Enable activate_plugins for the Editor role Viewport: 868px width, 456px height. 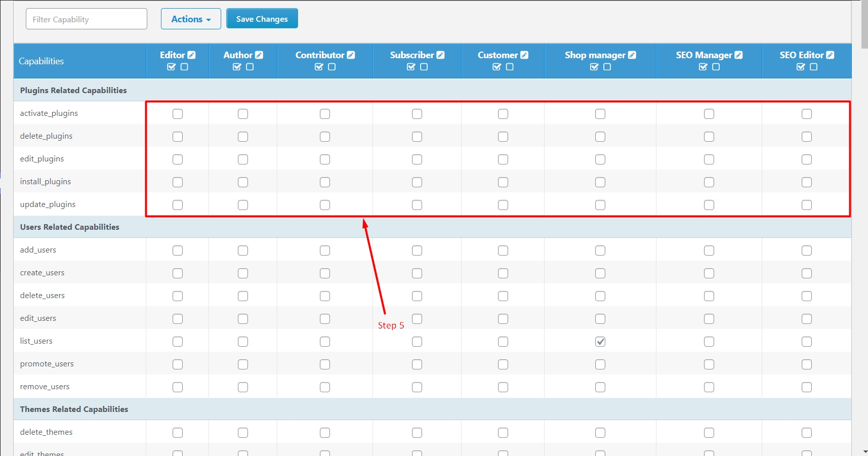pyautogui.click(x=178, y=114)
